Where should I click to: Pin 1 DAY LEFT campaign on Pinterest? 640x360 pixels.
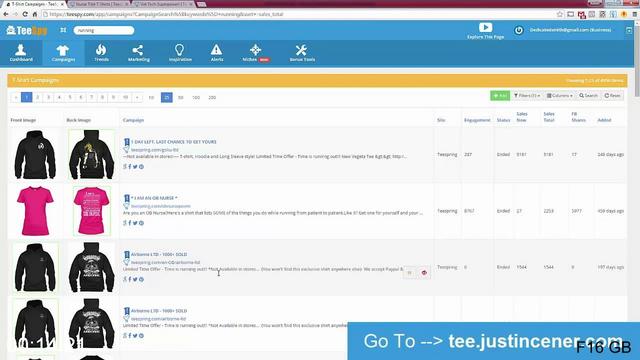(x=141, y=167)
